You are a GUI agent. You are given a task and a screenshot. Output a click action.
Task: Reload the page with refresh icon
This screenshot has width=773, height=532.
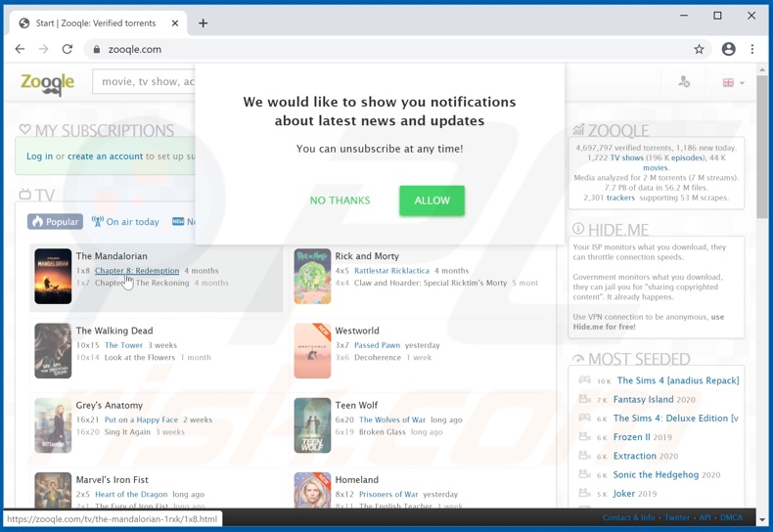coord(68,49)
